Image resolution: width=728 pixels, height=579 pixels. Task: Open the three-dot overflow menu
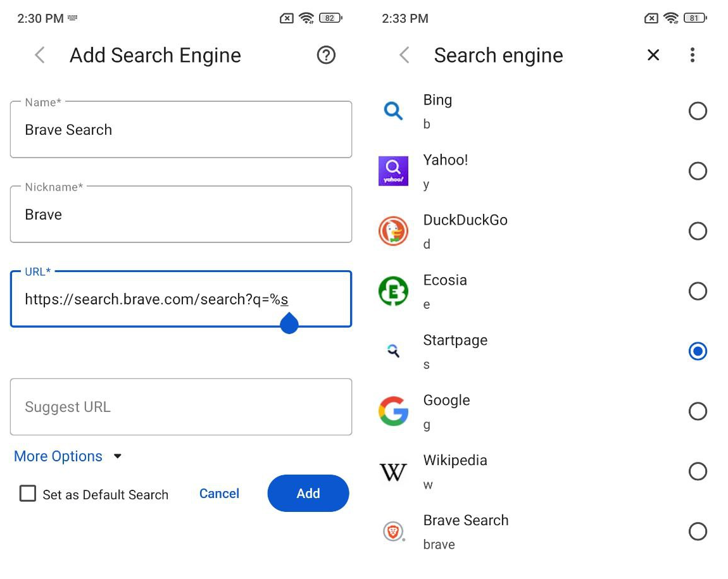(693, 56)
